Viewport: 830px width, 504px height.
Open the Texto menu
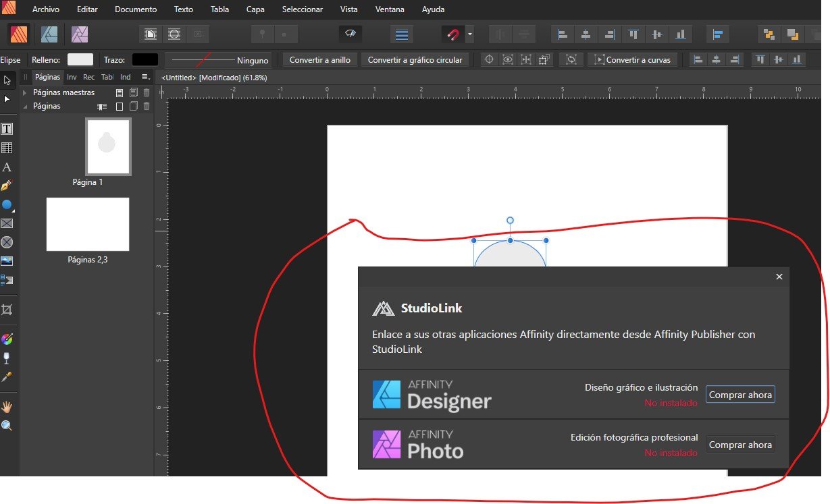(x=184, y=9)
